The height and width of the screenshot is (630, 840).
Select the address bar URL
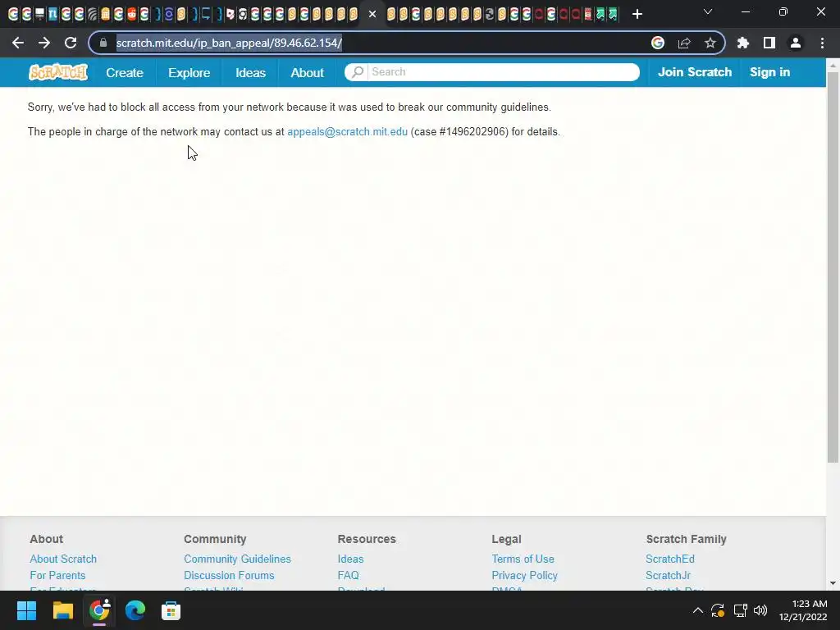coord(230,43)
